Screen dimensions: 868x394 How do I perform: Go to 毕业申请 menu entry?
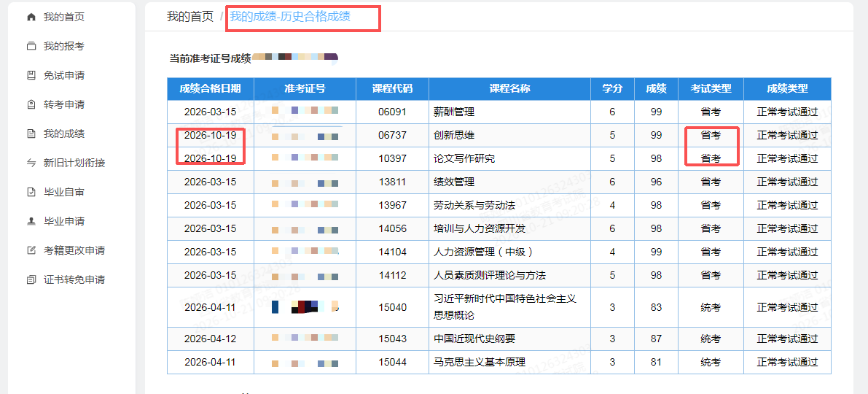pyautogui.click(x=63, y=221)
